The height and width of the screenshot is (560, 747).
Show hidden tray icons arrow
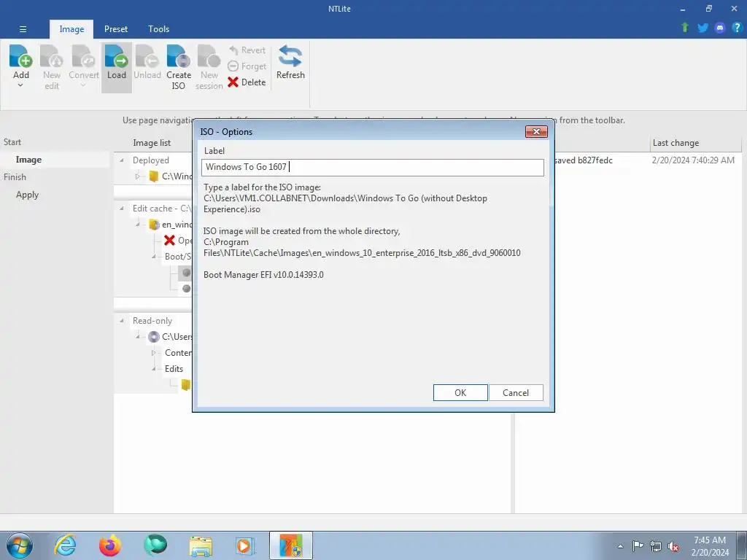pos(620,546)
